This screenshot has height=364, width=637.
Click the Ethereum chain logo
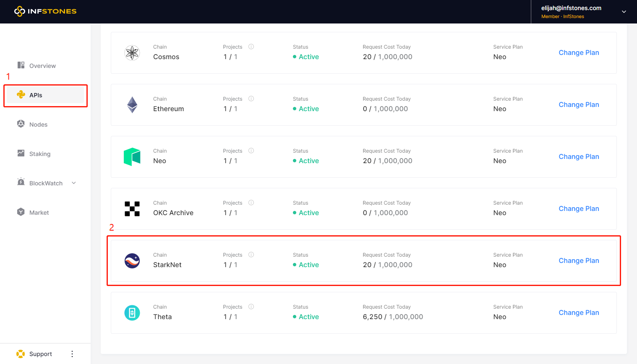[132, 105]
